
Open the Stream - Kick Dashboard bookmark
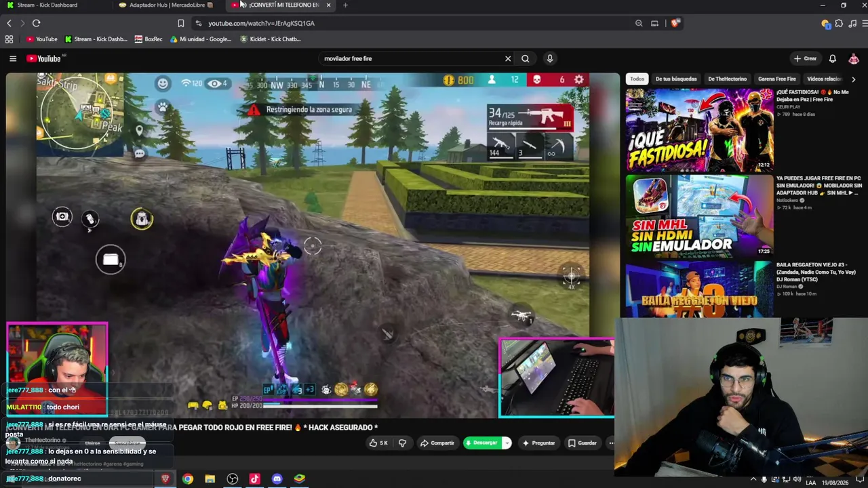(x=96, y=39)
